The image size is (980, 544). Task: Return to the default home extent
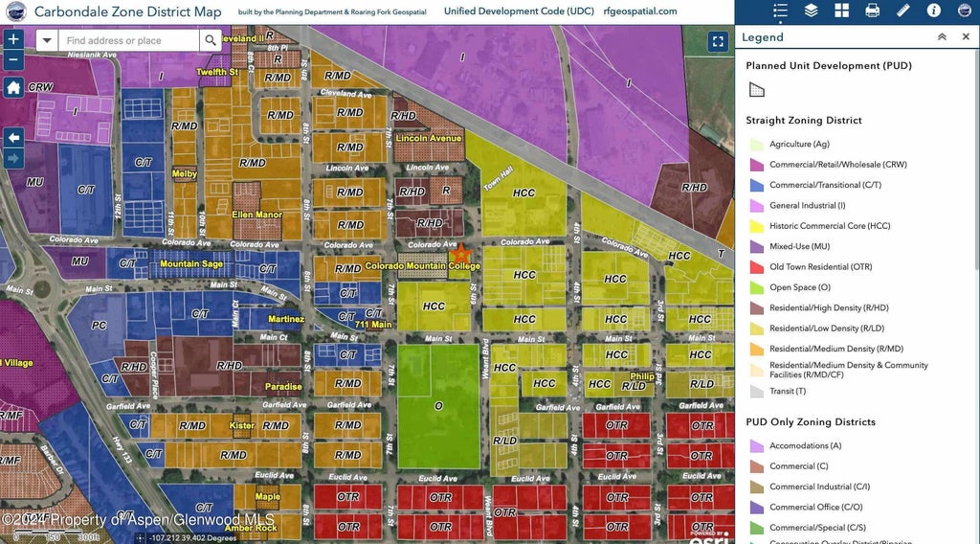[x=13, y=87]
